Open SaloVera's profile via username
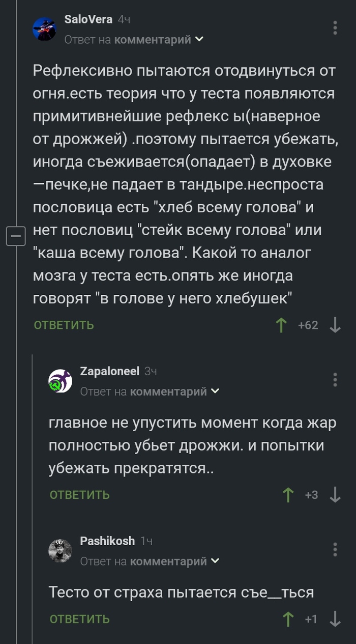 87,19
